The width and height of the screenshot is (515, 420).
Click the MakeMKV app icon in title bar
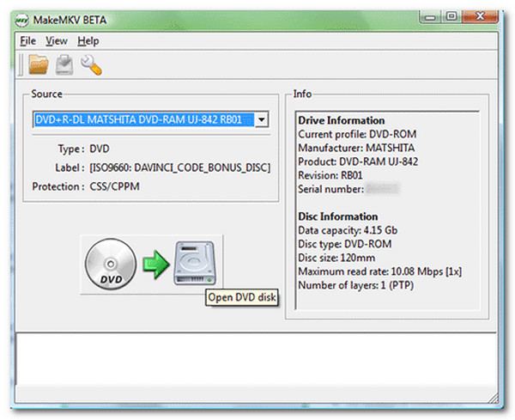[22, 21]
